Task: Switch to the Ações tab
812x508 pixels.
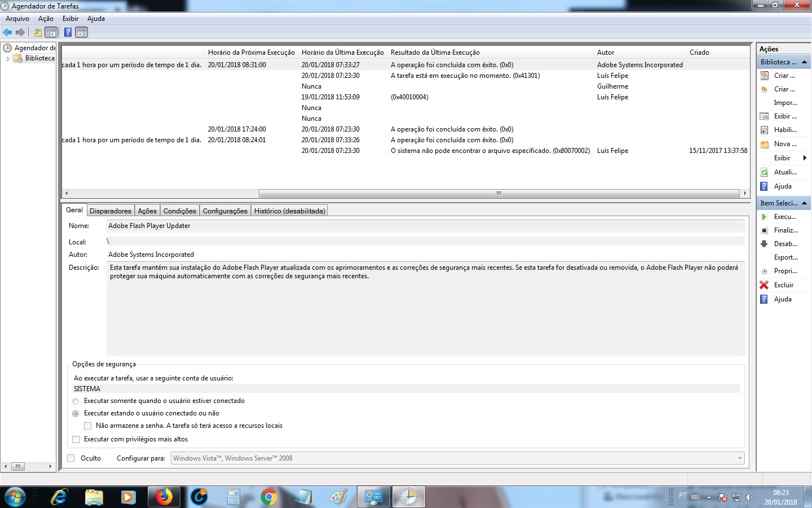Action: point(147,211)
